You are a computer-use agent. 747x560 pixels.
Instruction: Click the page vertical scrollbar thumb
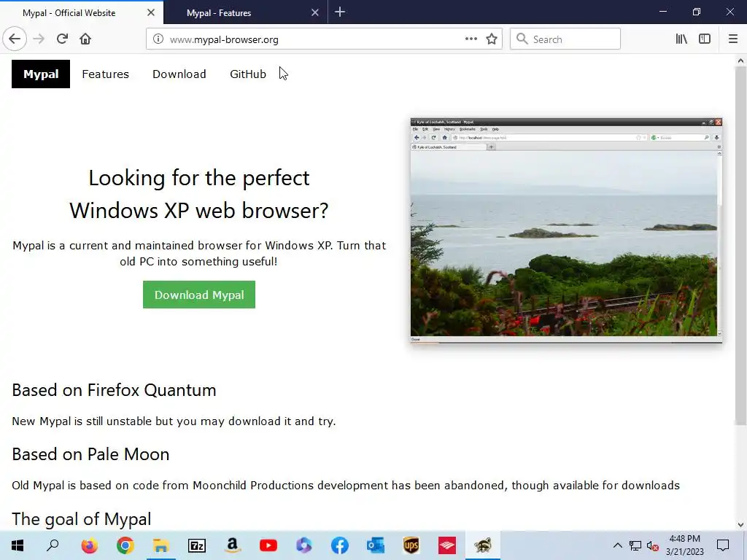pos(740,245)
